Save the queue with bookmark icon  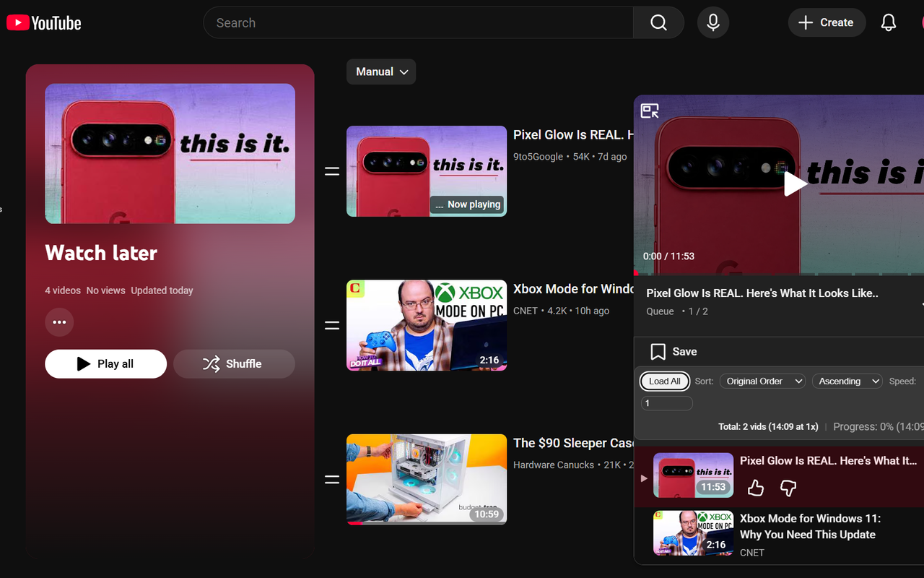tap(673, 352)
